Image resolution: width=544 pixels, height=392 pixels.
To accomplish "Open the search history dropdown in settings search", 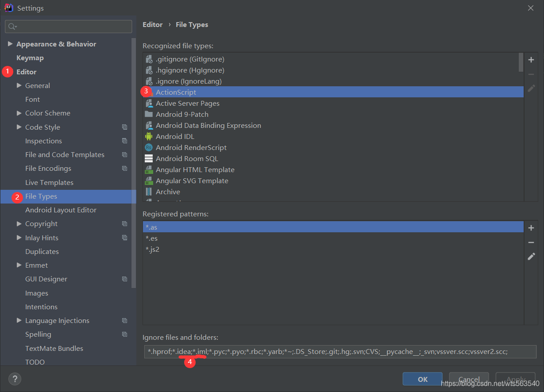I will (x=12, y=27).
